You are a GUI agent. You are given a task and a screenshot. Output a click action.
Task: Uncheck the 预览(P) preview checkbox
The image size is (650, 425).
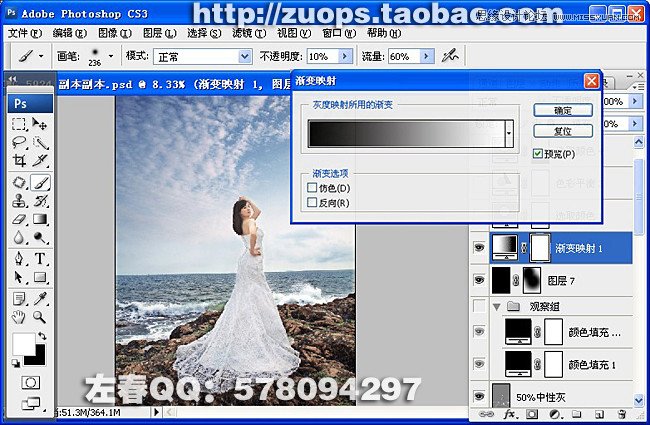coord(538,154)
